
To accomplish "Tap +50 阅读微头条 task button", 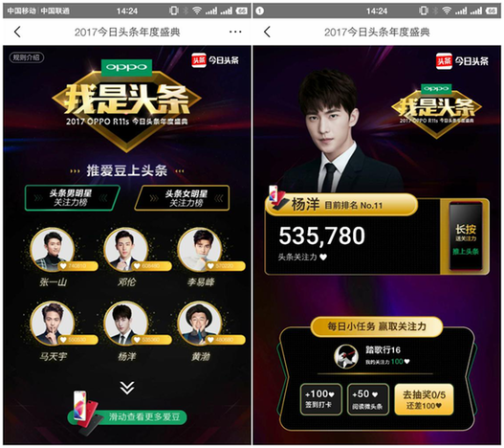I will click(367, 399).
